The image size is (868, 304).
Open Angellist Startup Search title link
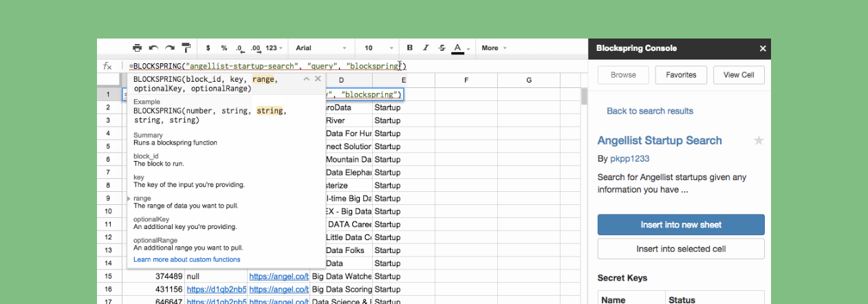pos(660,140)
